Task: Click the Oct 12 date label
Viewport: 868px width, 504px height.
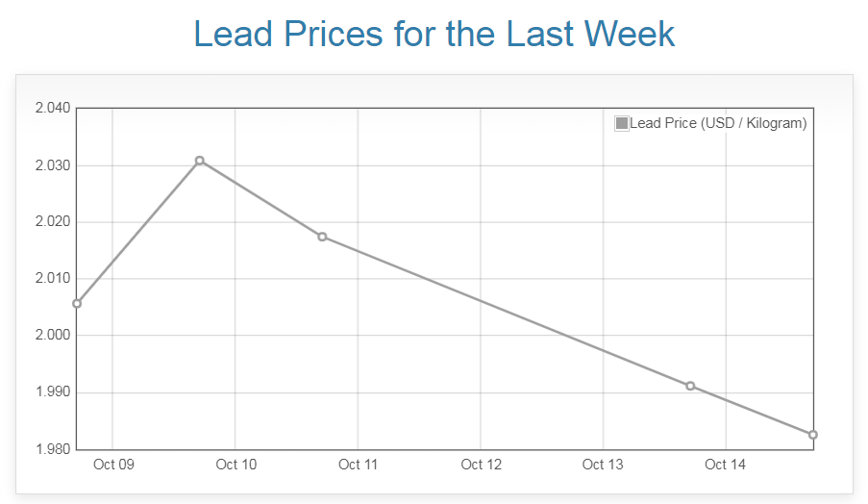Action: click(482, 466)
